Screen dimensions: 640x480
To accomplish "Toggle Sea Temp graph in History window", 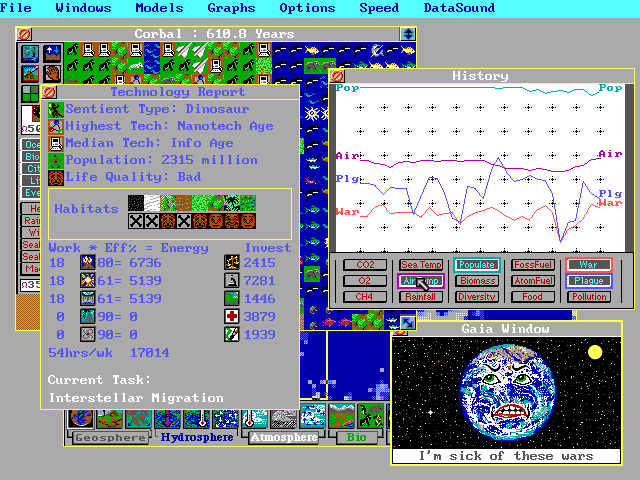I will pyautogui.click(x=421, y=264).
